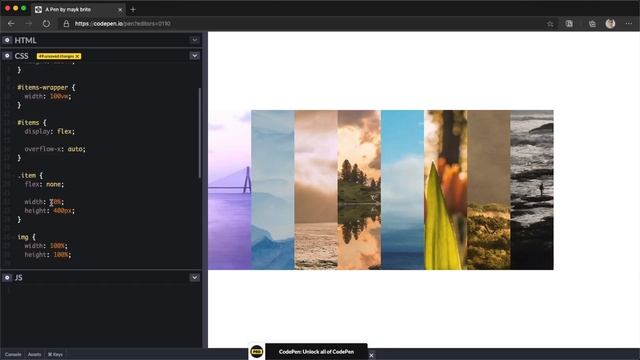640x360 pixels.
Task: Open CSS editor settings gear
Action: tap(7, 56)
